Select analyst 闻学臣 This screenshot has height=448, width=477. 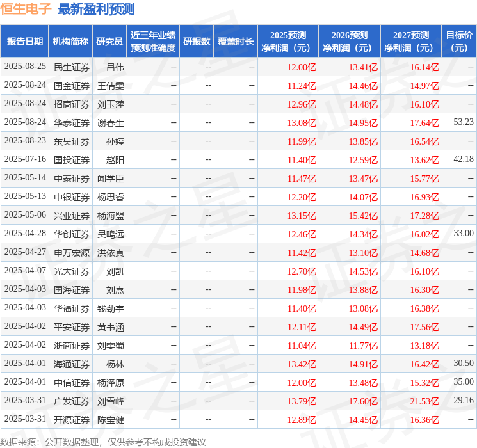coord(111,179)
